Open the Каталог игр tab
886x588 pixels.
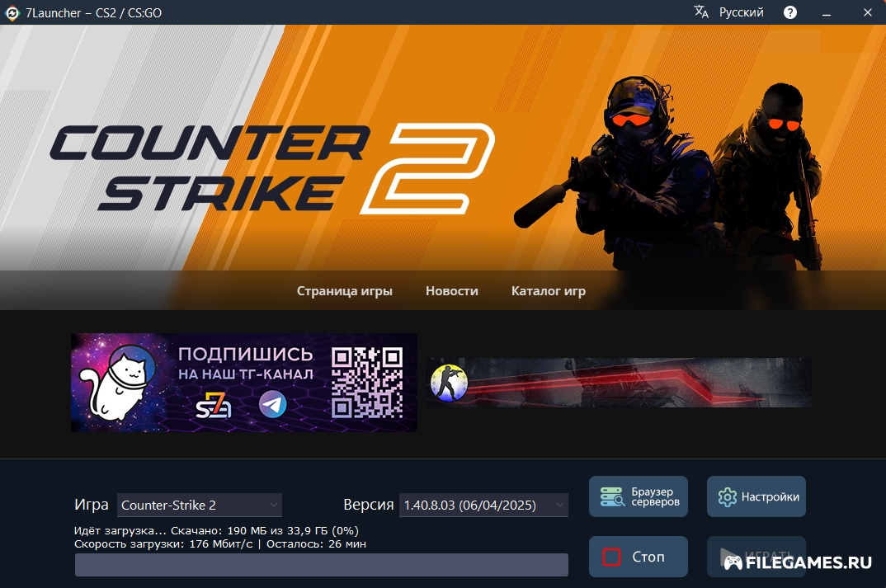tap(548, 291)
